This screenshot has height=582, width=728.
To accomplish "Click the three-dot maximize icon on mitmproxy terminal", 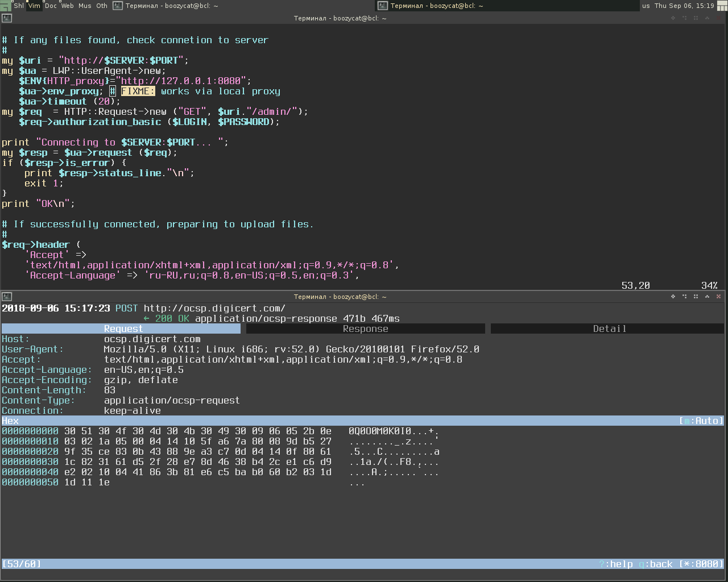I will click(x=684, y=297).
